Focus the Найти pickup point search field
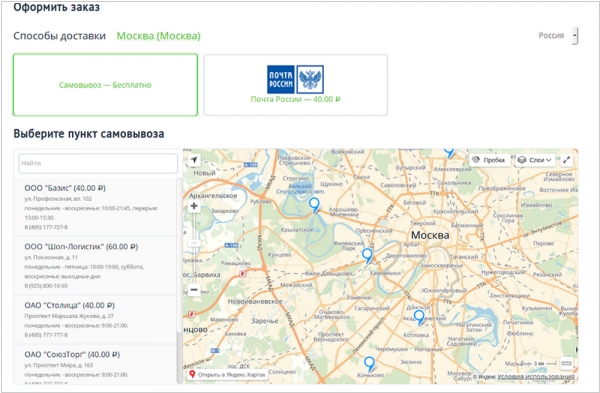 [x=98, y=163]
